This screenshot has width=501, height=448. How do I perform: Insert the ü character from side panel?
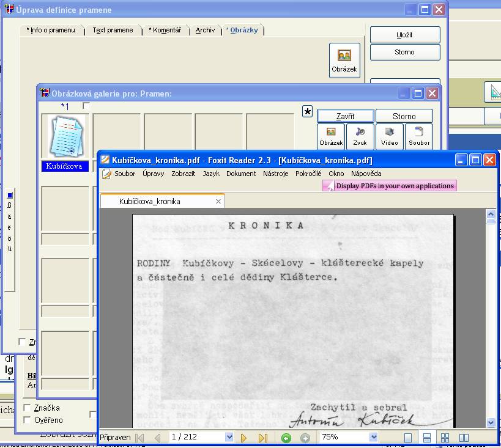(10, 249)
